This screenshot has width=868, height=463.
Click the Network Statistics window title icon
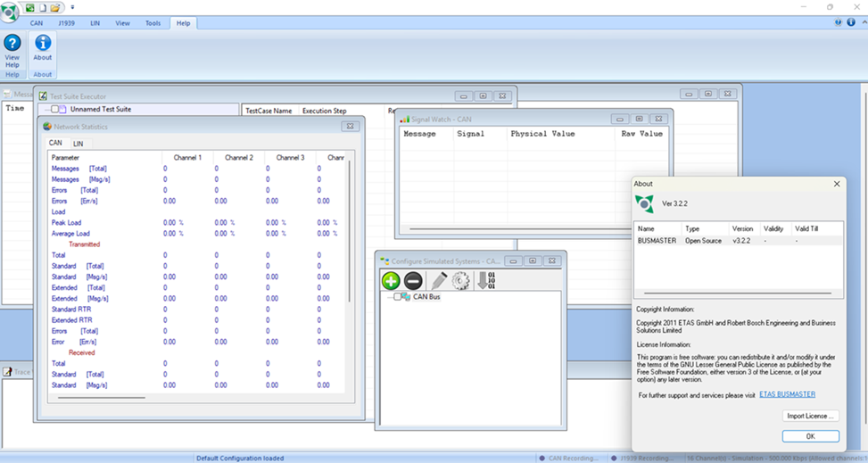point(47,127)
